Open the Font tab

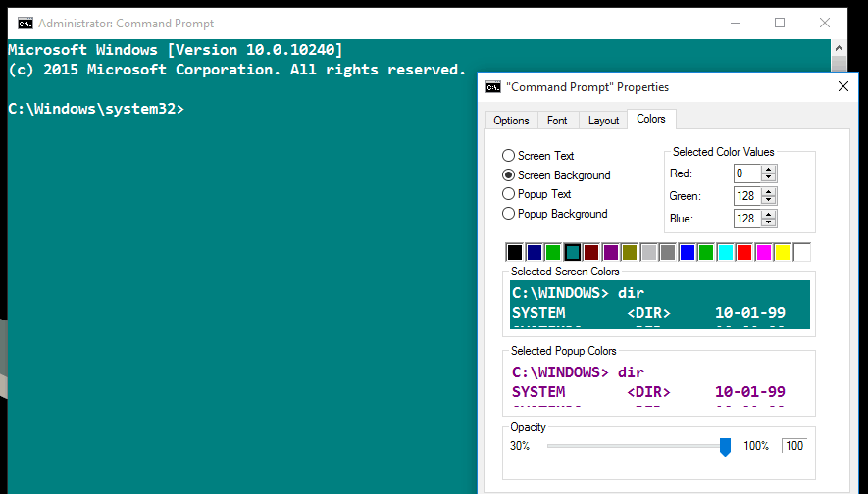click(557, 121)
